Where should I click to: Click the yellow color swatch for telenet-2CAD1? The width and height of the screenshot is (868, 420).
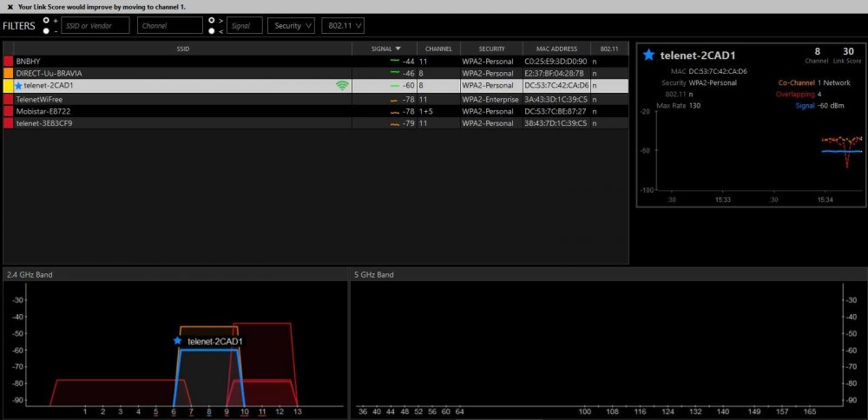pos(8,86)
